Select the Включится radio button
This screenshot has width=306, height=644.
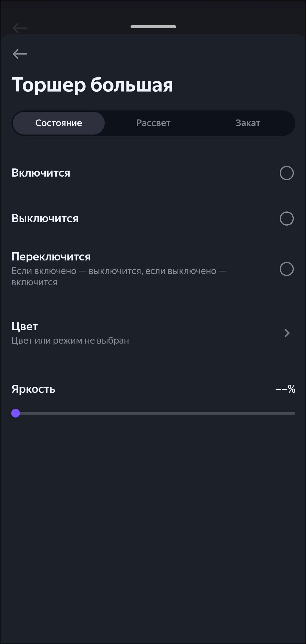click(x=286, y=173)
